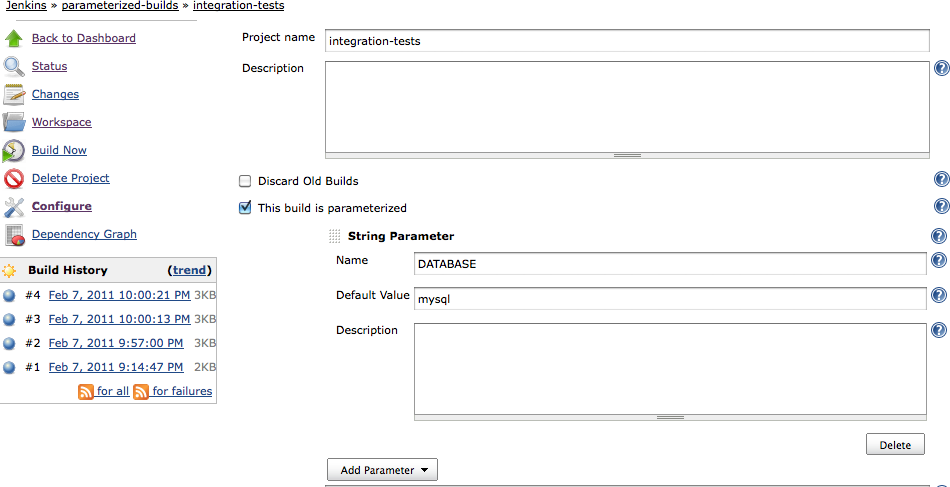Click blue status ball for build #4

[x=8, y=296]
